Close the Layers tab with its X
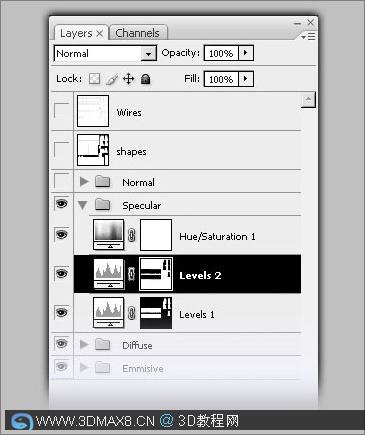Image resolution: width=365 pixels, height=435 pixels. click(99, 33)
